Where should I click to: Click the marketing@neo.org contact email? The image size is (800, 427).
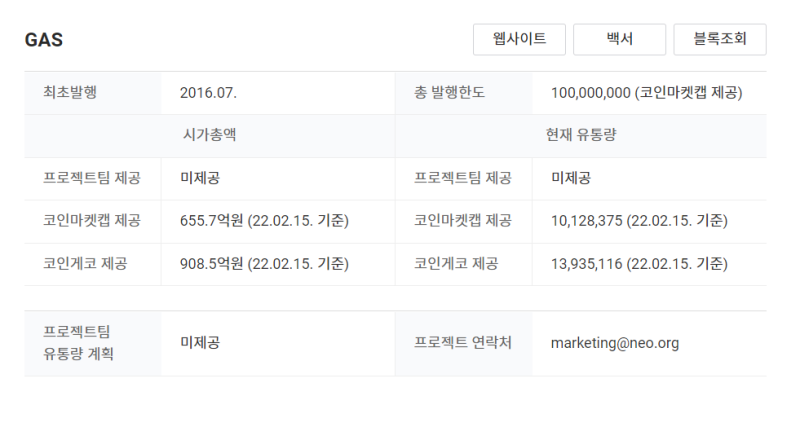(615, 343)
